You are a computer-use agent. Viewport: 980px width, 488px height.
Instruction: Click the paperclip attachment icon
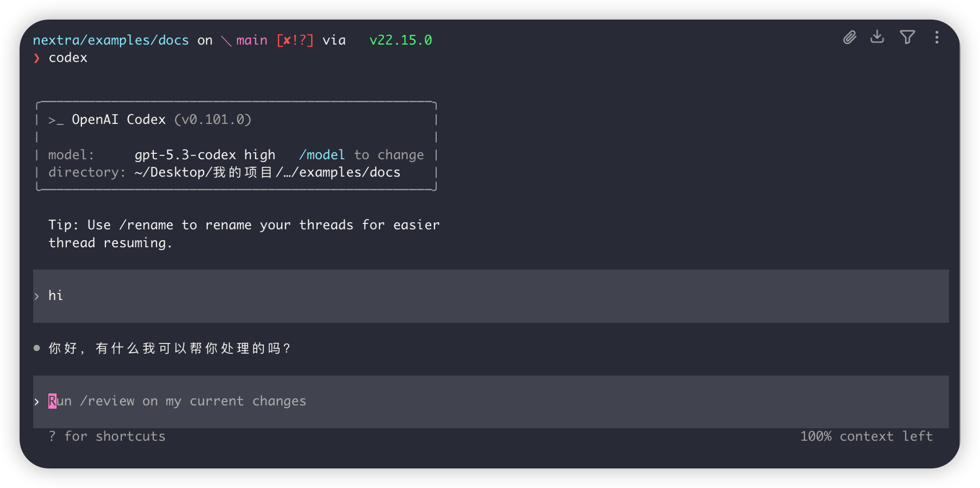coord(849,37)
